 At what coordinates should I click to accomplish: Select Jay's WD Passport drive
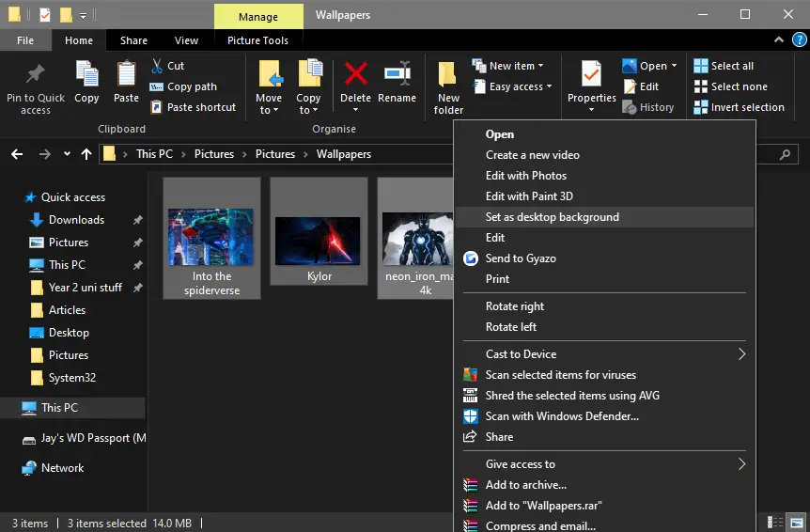(84, 439)
